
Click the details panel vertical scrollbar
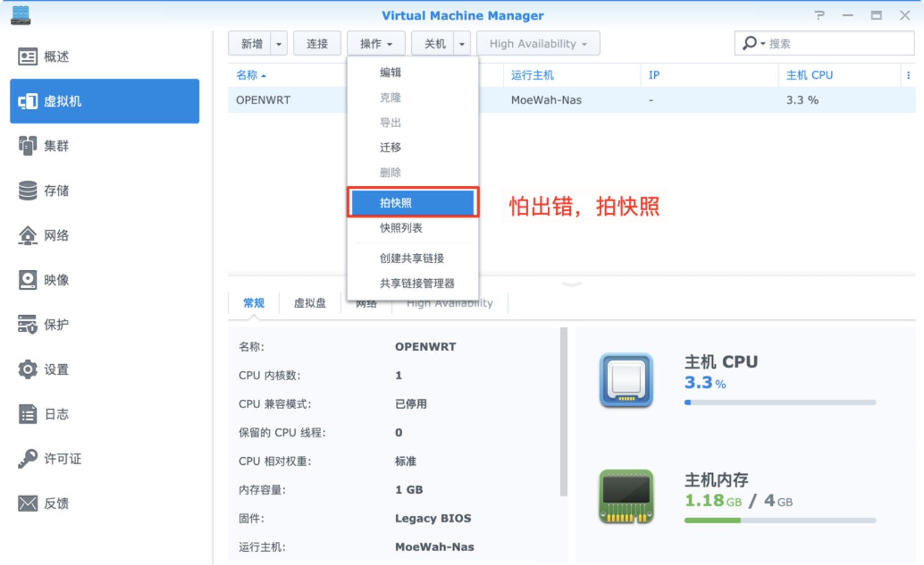(564, 412)
